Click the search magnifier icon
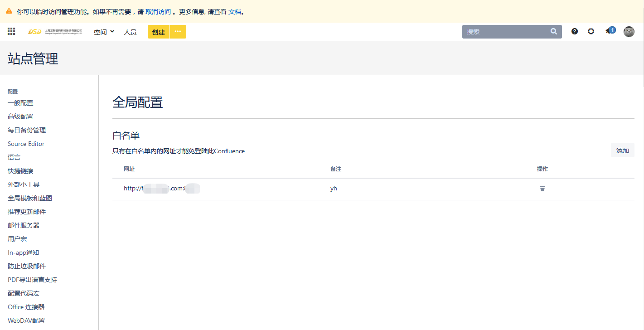This screenshot has width=644, height=330. [554, 32]
